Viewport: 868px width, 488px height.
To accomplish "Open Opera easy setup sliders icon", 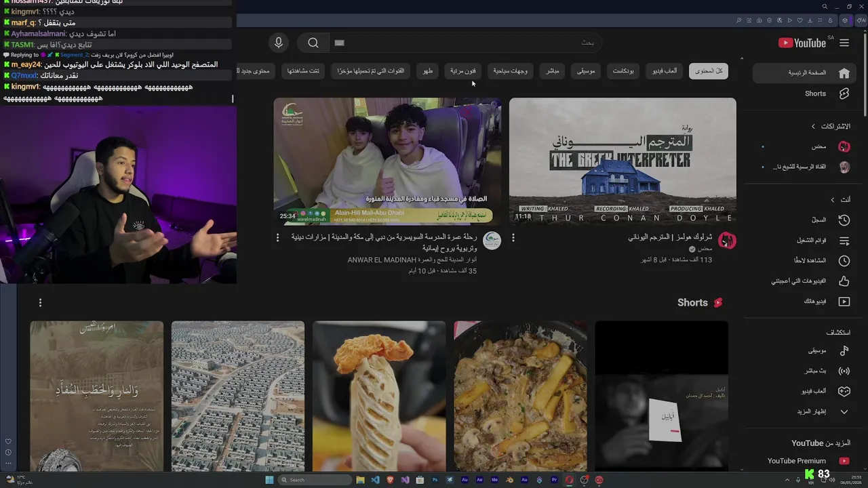I will [820, 20].
